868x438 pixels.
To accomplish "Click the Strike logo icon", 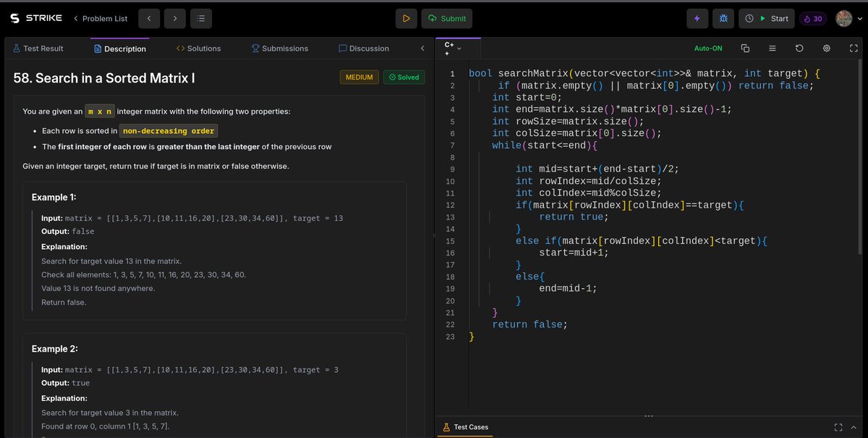I will point(15,18).
